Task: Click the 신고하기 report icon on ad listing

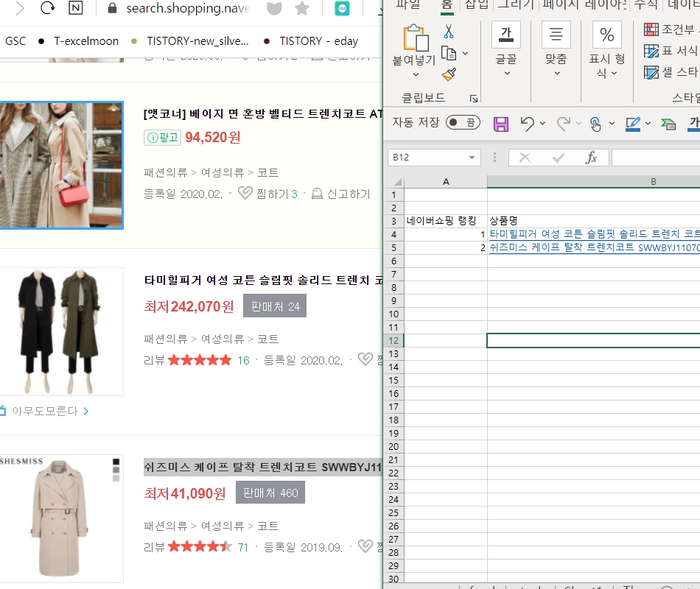Action: (x=317, y=193)
